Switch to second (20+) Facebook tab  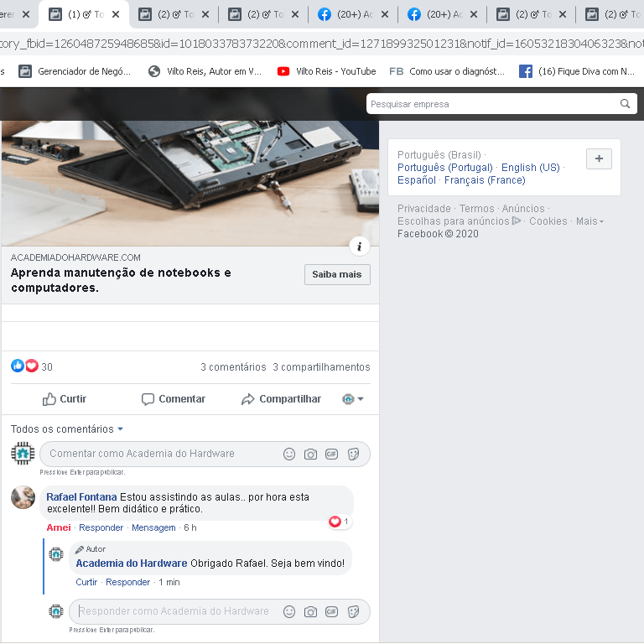coord(443,14)
